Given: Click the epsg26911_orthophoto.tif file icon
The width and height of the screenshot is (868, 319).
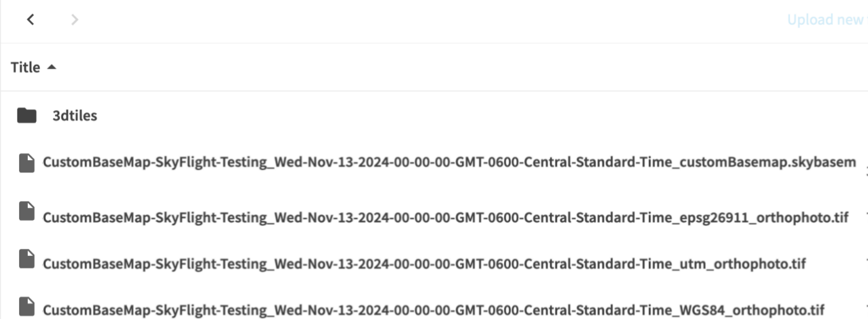Looking at the screenshot, I should click(27, 211).
